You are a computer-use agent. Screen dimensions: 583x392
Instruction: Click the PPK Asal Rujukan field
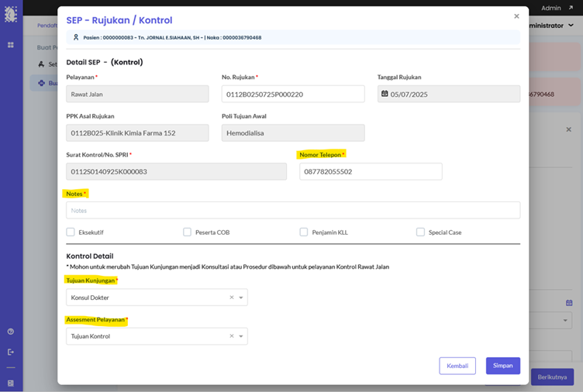point(137,132)
